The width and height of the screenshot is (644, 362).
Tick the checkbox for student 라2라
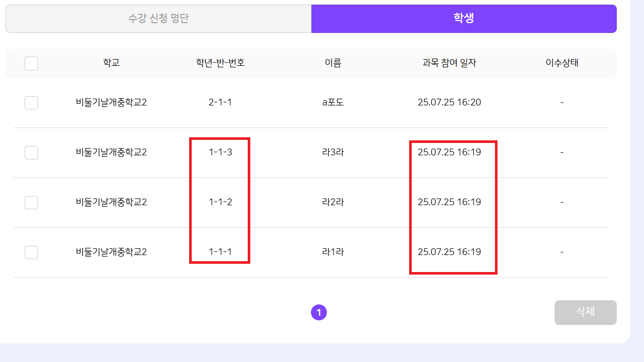pos(31,203)
